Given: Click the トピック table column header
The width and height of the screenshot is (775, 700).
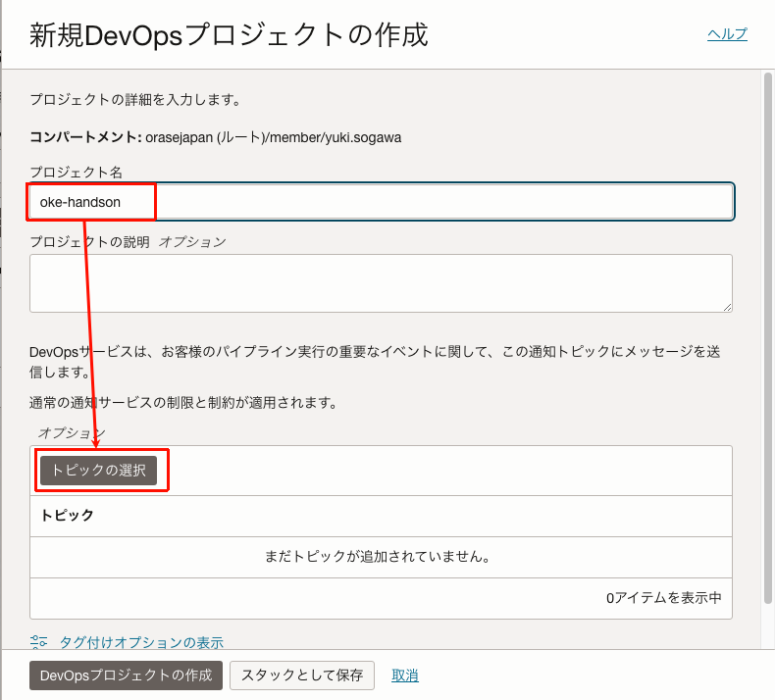Looking at the screenshot, I should [x=68, y=515].
